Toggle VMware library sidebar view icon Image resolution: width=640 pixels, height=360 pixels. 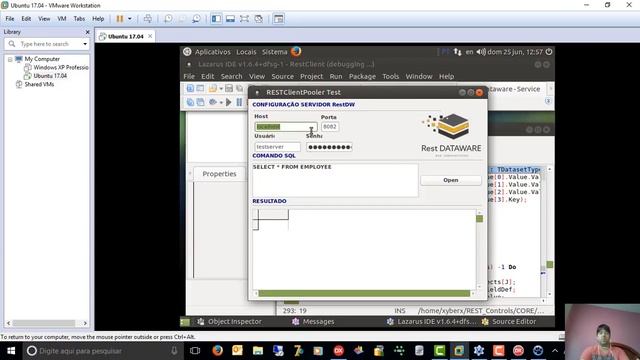[216, 19]
